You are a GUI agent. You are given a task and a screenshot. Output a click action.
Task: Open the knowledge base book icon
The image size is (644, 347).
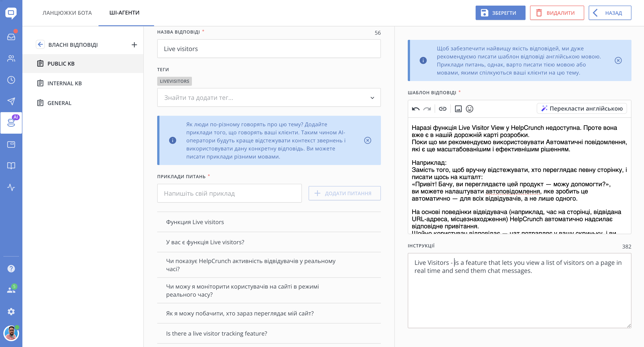coord(11,166)
